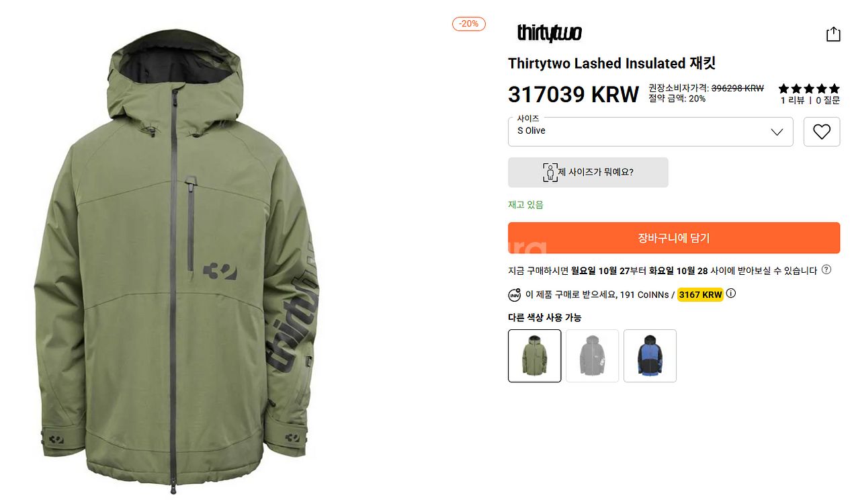
Task: Click the 제 사이즈가 뭐예요 button
Action: [588, 172]
